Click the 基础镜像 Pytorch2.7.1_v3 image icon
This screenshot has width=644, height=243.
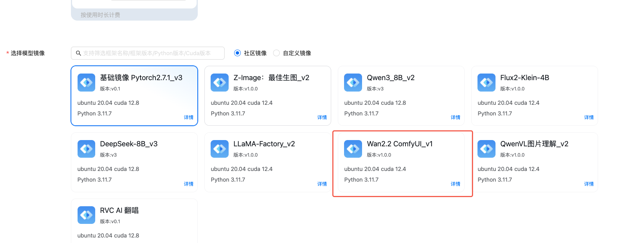point(86,82)
